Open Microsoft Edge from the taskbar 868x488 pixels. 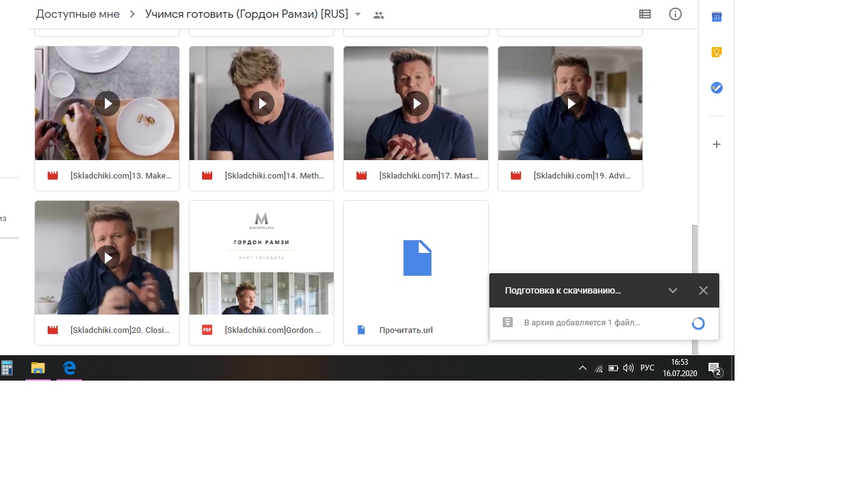pos(69,368)
